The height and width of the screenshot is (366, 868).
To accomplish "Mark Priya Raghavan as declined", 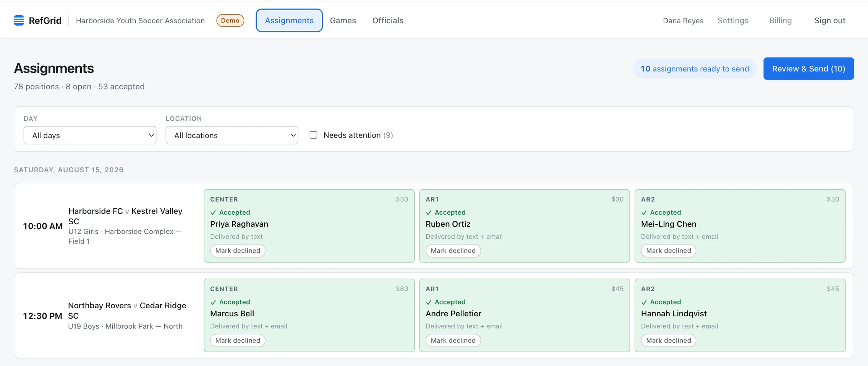I will 238,251.
